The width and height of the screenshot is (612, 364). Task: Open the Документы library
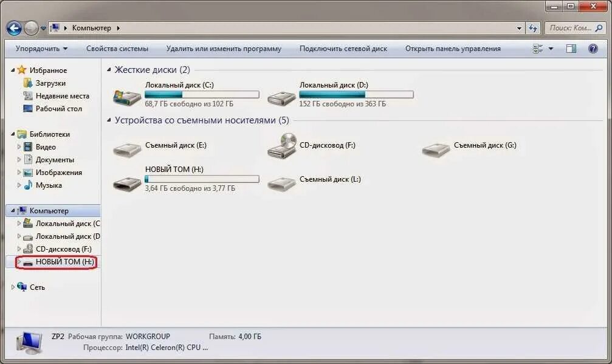55,160
